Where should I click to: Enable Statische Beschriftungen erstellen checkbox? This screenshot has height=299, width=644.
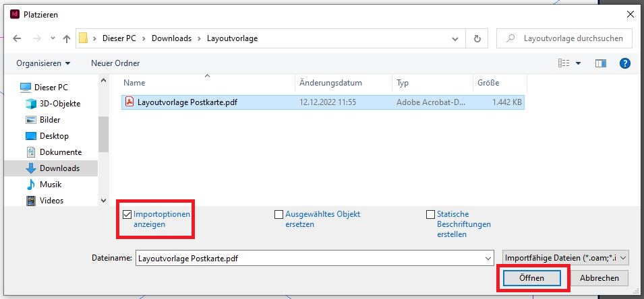430,215
